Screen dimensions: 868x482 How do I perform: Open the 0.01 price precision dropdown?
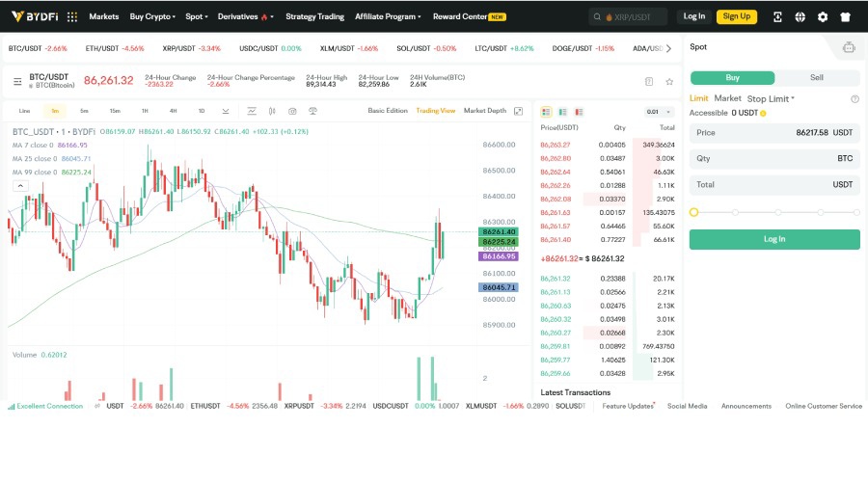[658, 112]
